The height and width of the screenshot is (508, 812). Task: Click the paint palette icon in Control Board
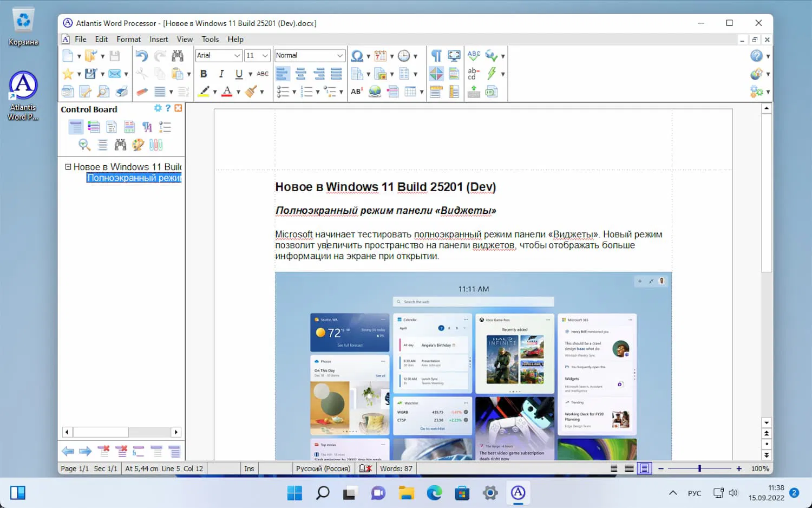138,145
